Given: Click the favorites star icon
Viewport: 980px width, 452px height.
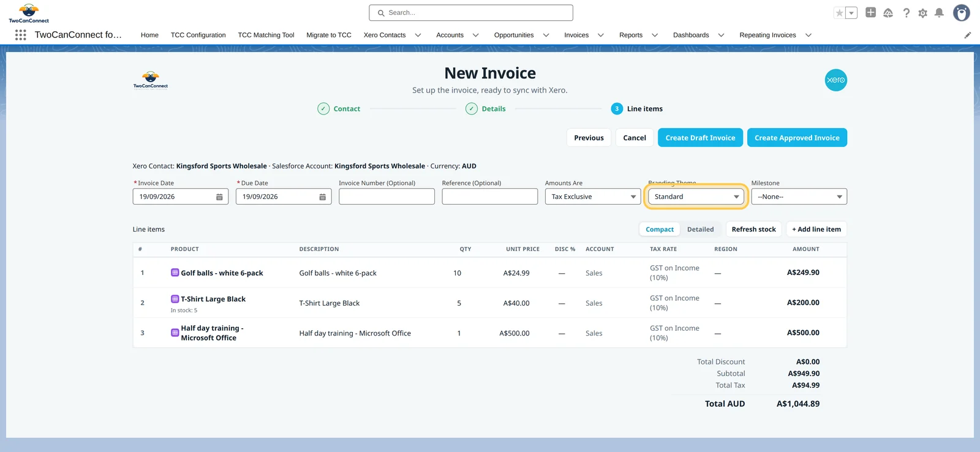Looking at the screenshot, I should coord(840,13).
